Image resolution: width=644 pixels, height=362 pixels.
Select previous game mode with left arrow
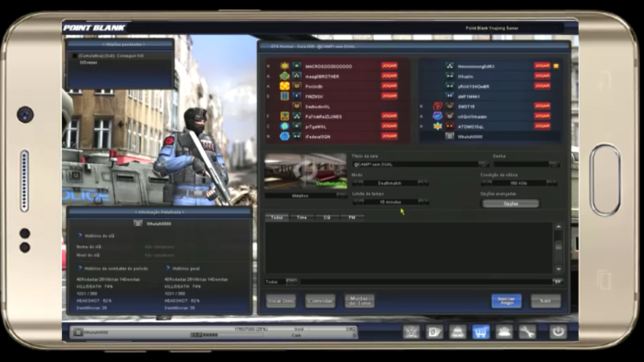coord(358,183)
